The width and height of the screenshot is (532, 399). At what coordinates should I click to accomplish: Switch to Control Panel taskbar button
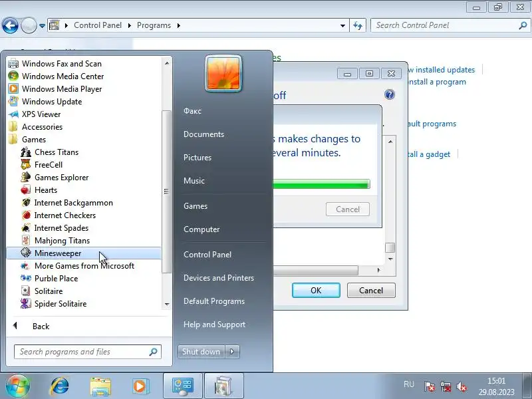pos(182,386)
